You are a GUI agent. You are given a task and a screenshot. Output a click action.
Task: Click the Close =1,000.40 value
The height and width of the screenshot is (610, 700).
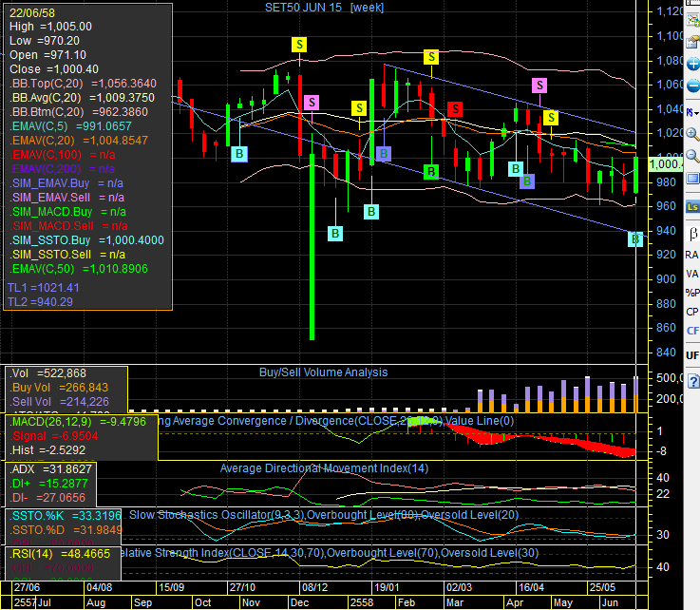[x=54, y=69]
